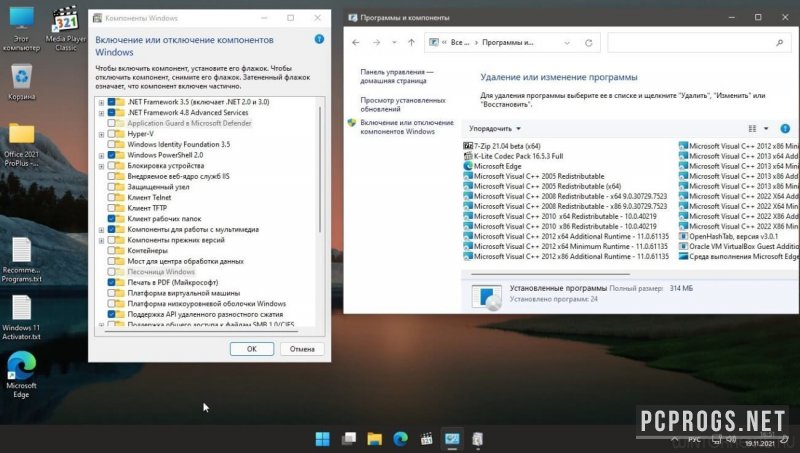The width and height of the screenshot is (800, 453).
Task: Uncheck Печать в PDF (Майкрософт)
Action: click(111, 282)
